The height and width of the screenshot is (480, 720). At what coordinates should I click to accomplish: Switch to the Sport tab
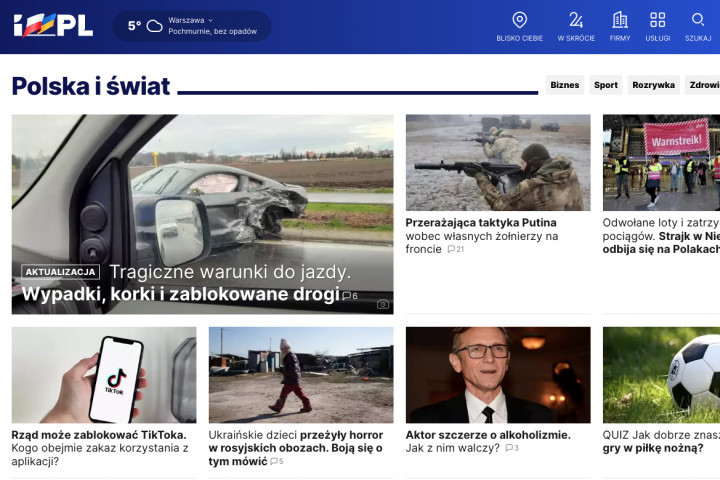coord(606,85)
